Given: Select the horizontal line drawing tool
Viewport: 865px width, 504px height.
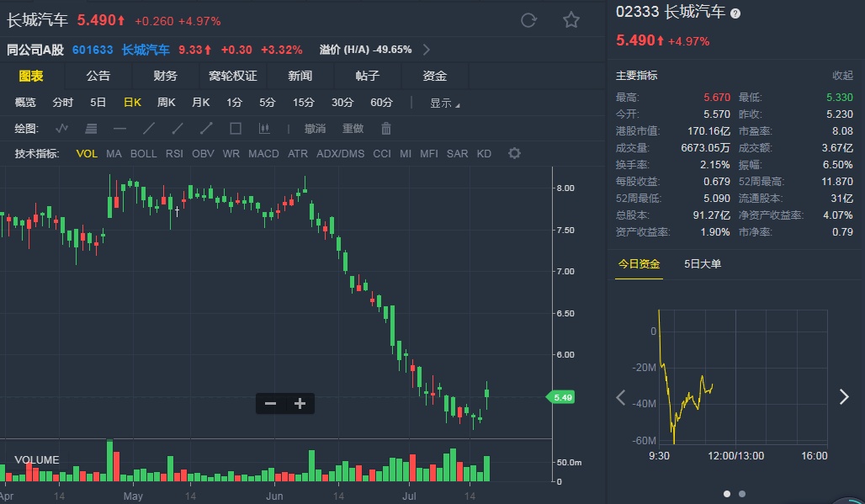Looking at the screenshot, I should pyautogui.click(x=119, y=129).
